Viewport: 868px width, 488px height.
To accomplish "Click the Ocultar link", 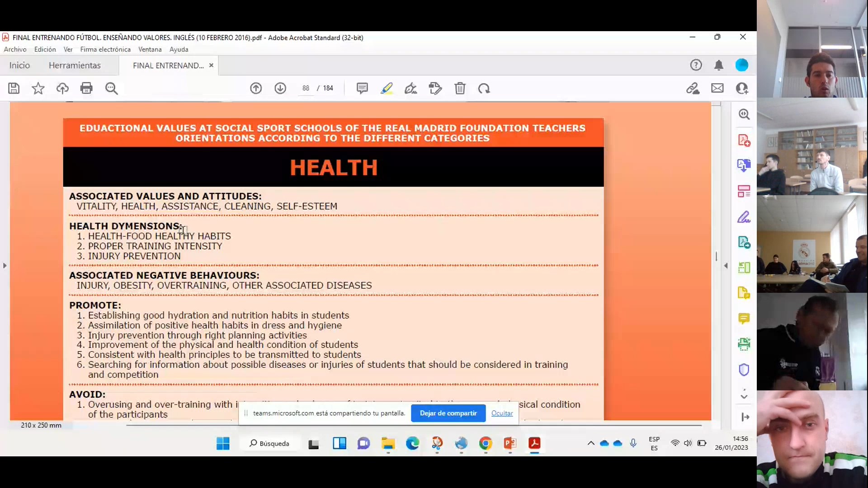I will click(x=502, y=413).
